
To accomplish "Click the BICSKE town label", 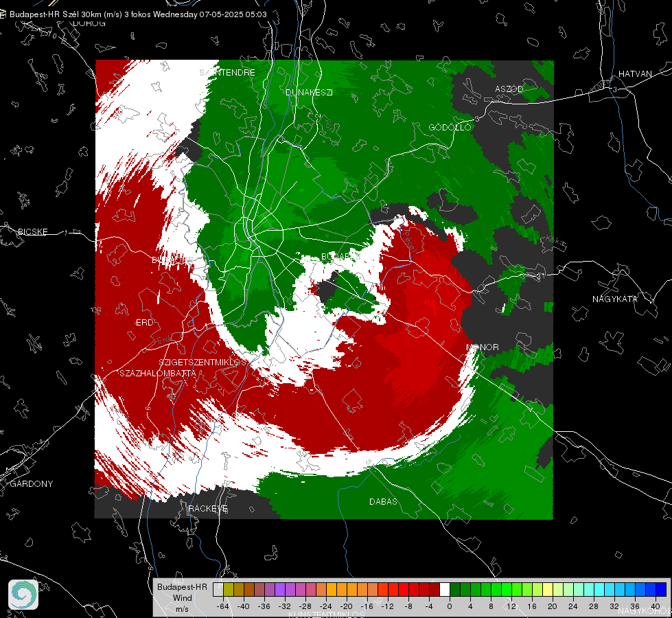I will [32, 231].
